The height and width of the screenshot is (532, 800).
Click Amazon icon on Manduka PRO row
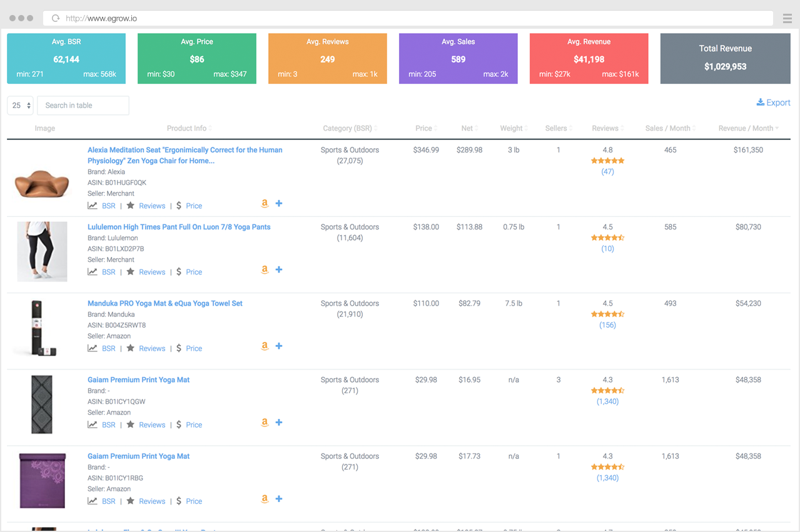tap(265, 346)
